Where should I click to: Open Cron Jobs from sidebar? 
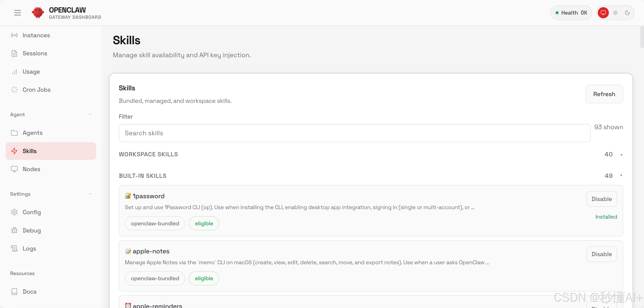point(37,90)
